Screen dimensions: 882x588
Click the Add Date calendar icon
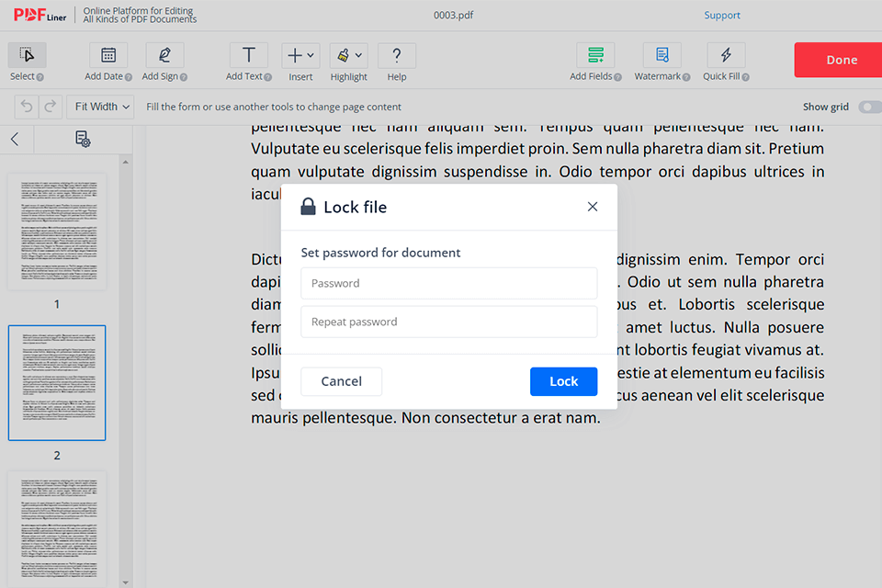108,55
